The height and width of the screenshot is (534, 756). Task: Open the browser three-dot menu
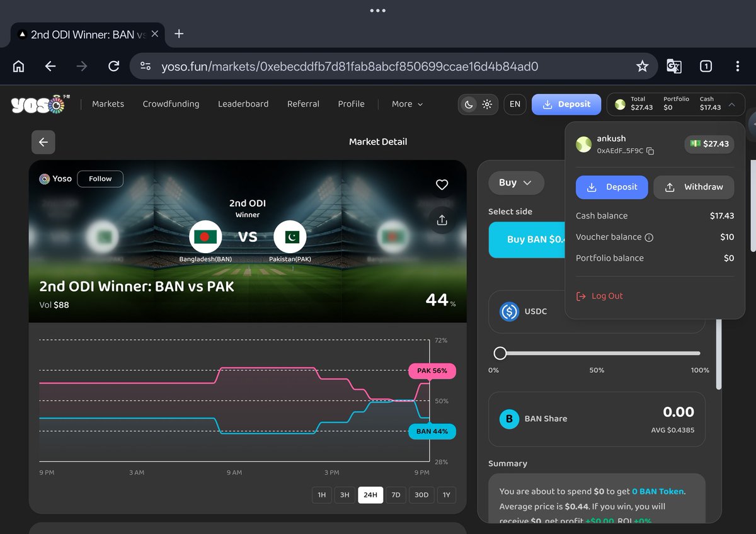click(738, 66)
